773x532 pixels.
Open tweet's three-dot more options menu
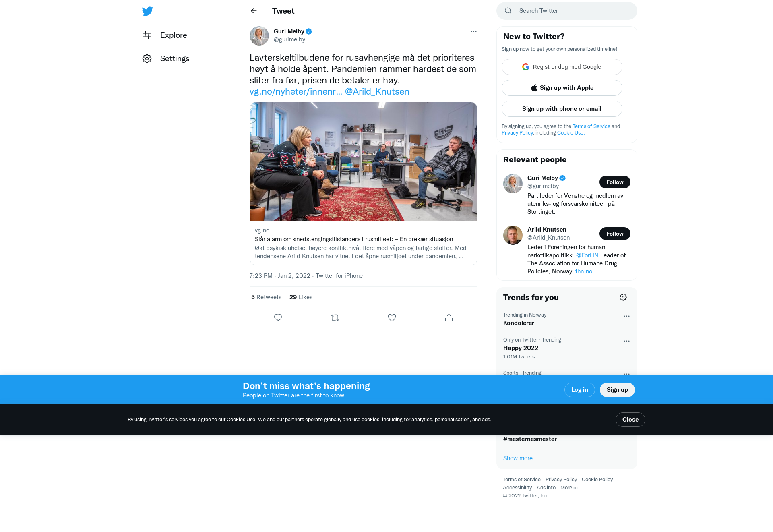473,31
